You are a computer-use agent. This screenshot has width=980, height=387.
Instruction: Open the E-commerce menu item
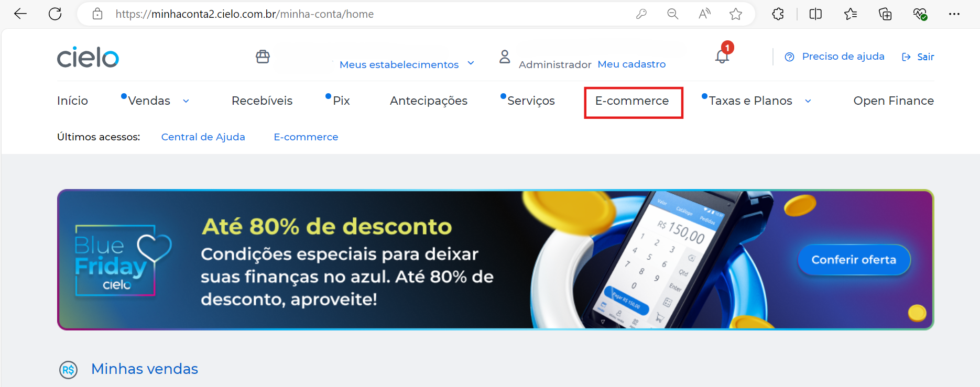[632, 101]
